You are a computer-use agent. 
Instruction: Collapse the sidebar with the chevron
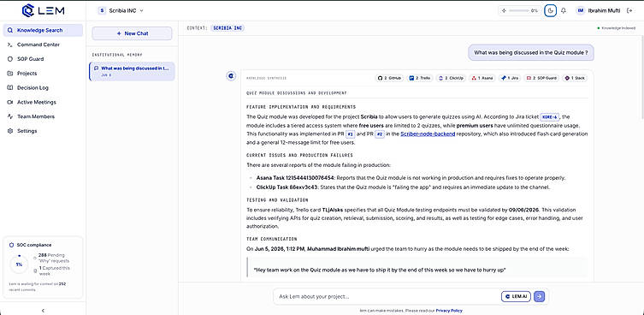pos(43,311)
